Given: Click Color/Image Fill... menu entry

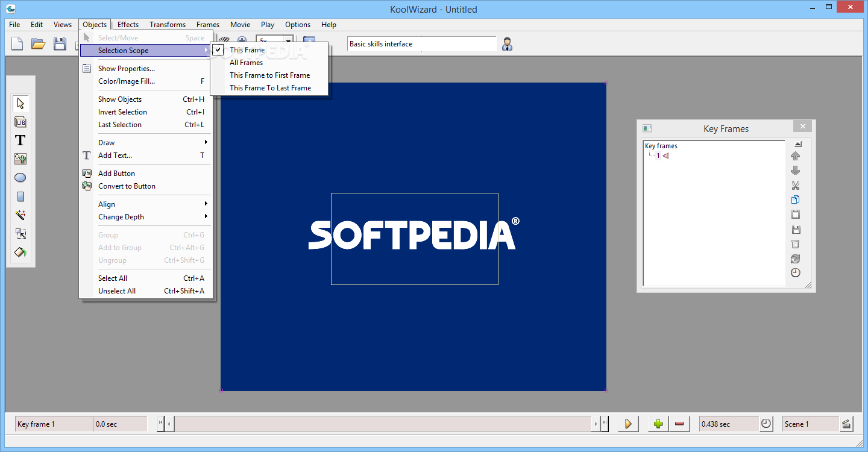Looking at the screenshot, I should pyautogui.click(x=145, y=81).
